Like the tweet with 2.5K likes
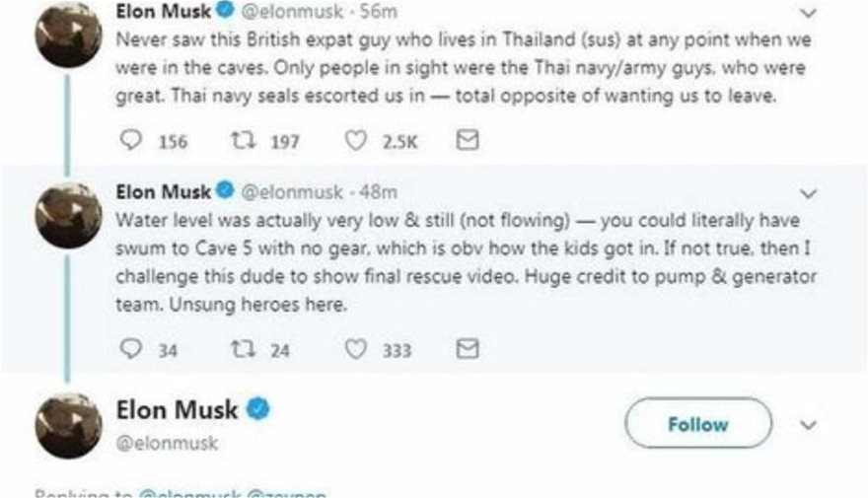Viewport: 868px width, 498px height. coord(356,141)
